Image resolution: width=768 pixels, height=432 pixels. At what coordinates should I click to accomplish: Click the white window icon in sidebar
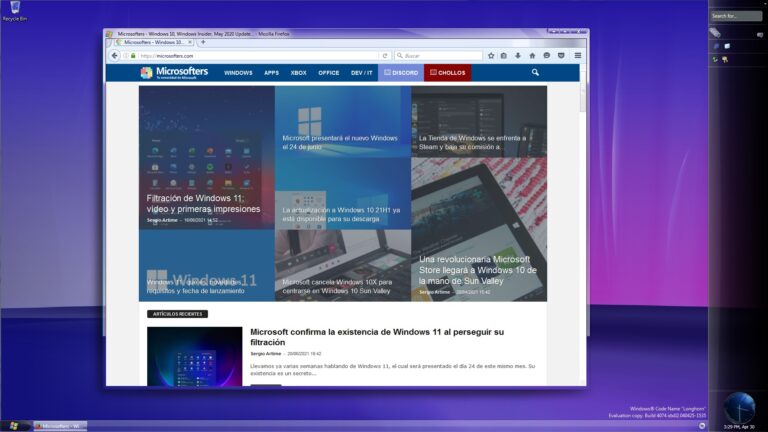click(727, 46)
